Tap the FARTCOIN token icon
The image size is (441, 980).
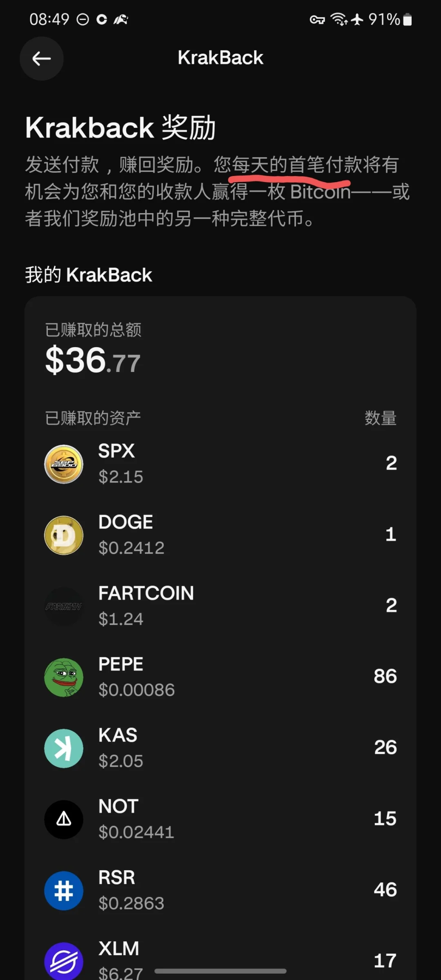click(64, 606)
